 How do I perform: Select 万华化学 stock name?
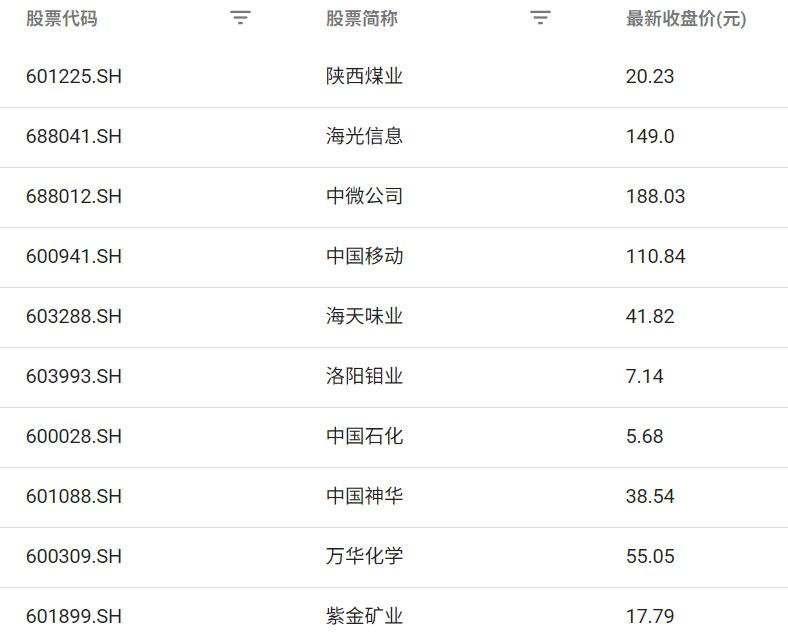tap(364, 557)
